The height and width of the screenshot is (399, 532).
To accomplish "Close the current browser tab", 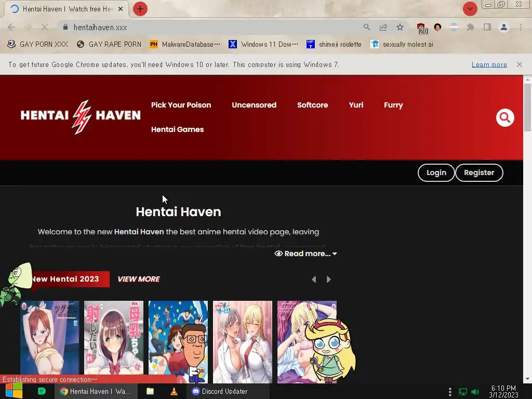I will [x=121, y=9].
